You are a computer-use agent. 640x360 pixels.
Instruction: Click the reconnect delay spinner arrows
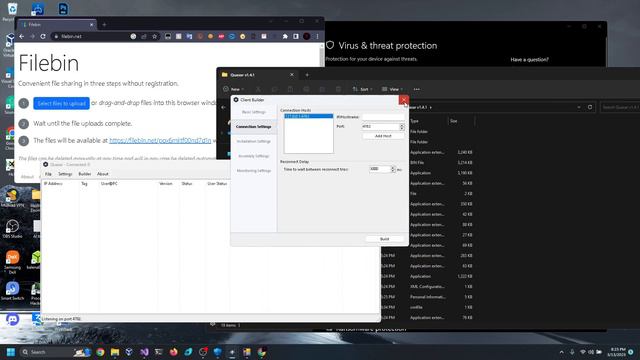[x=393, y=169]
